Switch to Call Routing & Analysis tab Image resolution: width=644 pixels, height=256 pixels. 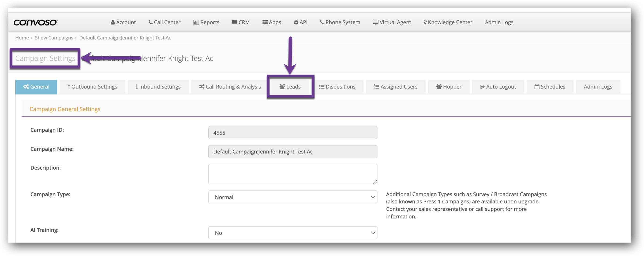[x=230, y=87]
